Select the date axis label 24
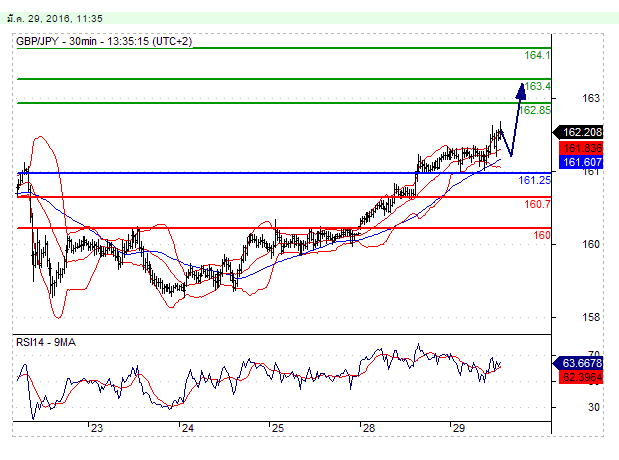Image resolution: width=619 pixels, height=460 pixels. 188,428
